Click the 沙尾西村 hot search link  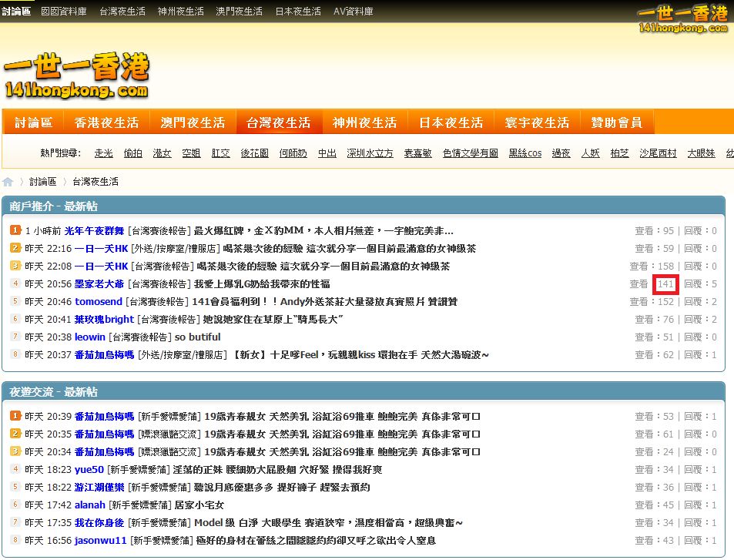tap(658, 153)
